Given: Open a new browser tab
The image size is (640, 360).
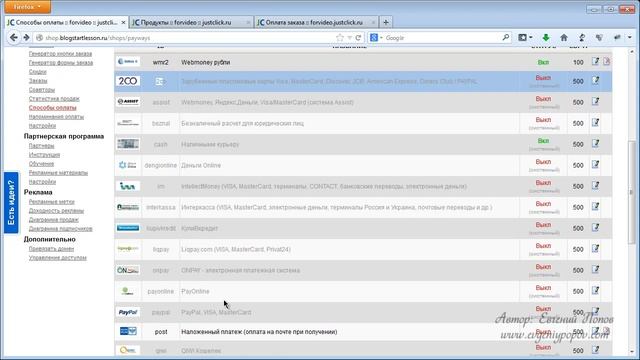Looking at the screenshot, I should pyautogui.click(x=386, y=22).
